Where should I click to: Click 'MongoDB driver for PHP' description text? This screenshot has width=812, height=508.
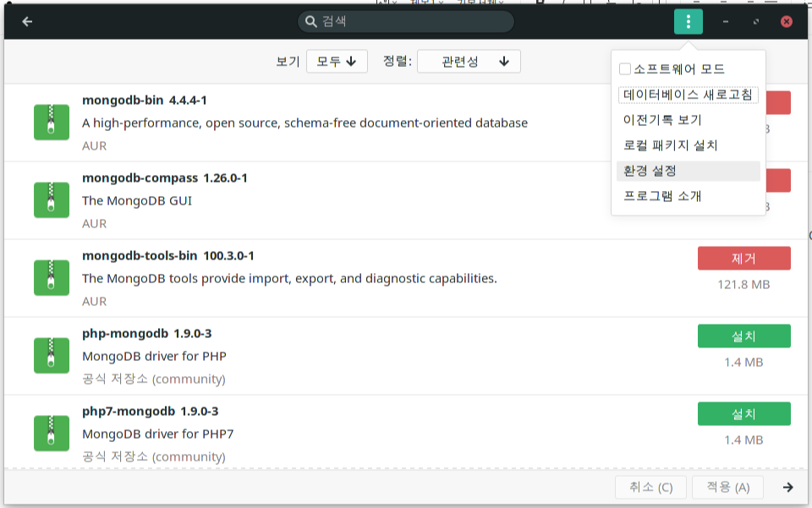pyautogui.click(x=154, y=357)
